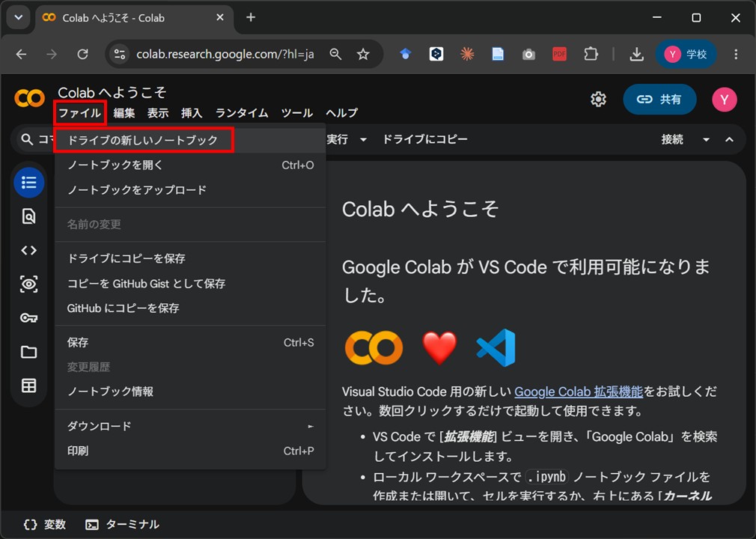The height and width of the screenshot is (539, 756).
Task: Expand the run options dropdown arrow
Action: [364, 140]
